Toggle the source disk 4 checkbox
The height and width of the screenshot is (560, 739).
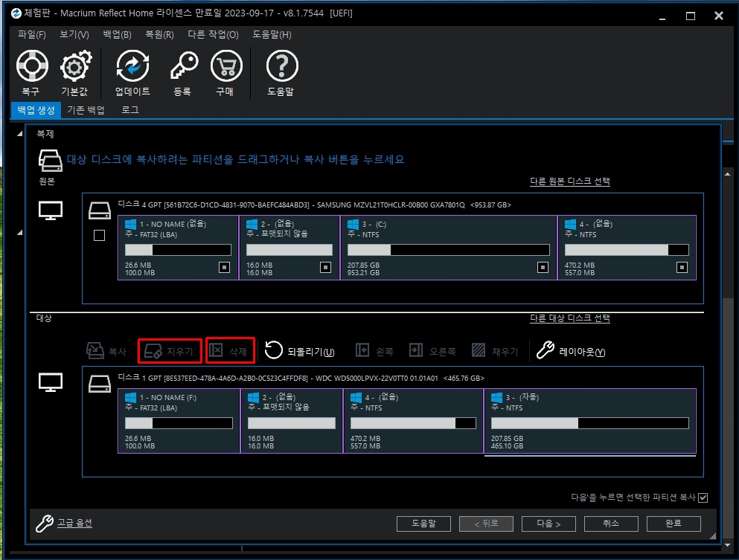(100, 236)
